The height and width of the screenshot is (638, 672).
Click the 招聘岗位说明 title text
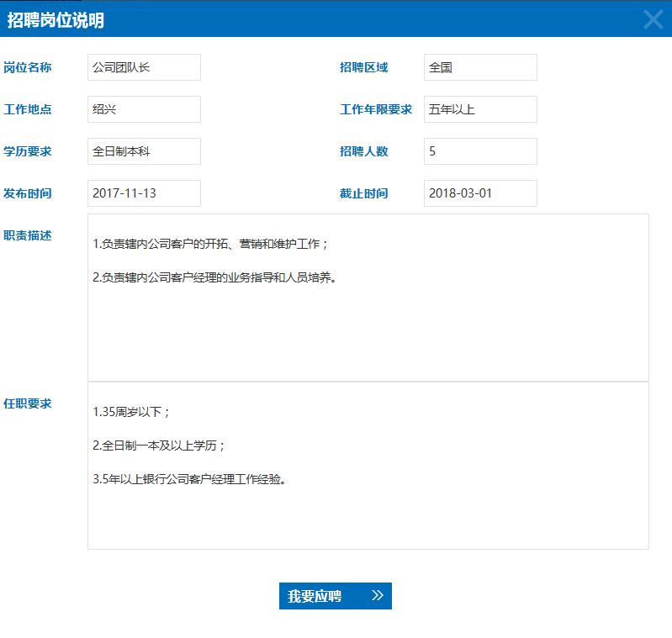tap(56, 20)
